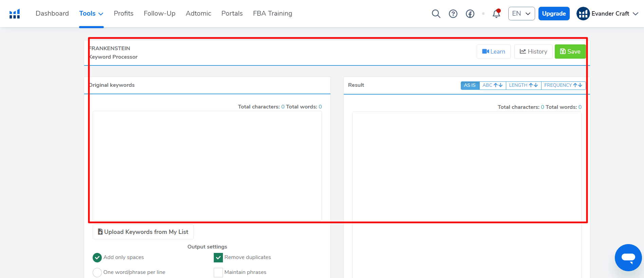Click the status dot in header
Viewport: 644px width, 278px height.
click(483, 14)
